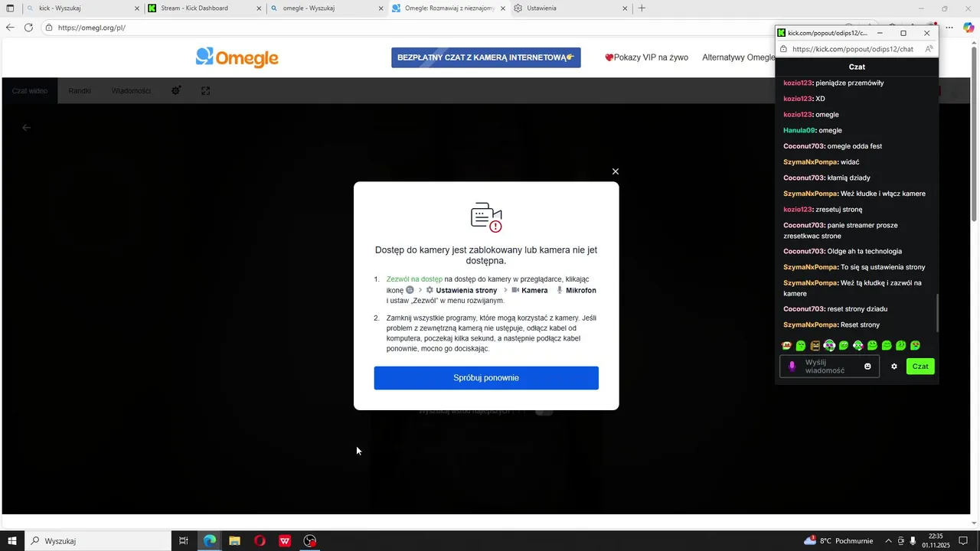Click padlock in Kick popout window

click(x=784, y=49)
